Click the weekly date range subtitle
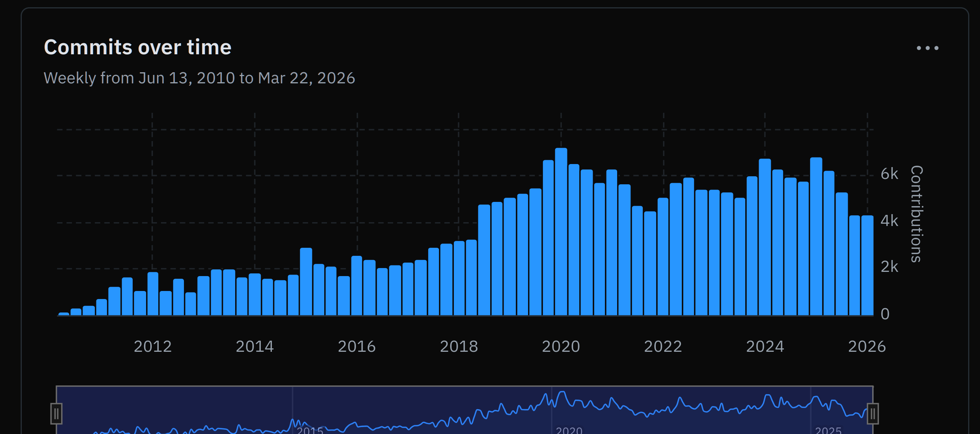The image size is (980, 434). (199, 78)
